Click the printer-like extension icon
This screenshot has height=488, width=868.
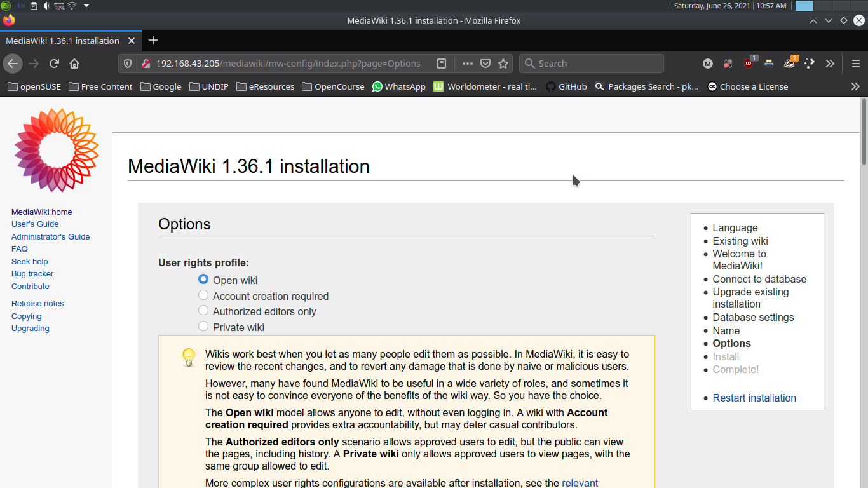coord(770,64)
